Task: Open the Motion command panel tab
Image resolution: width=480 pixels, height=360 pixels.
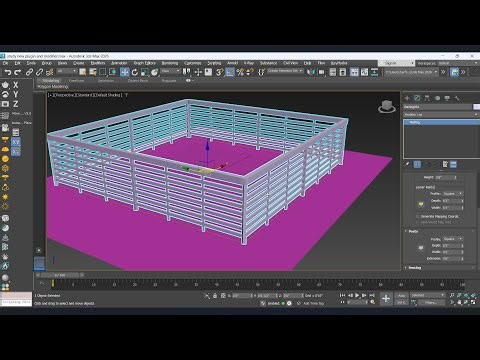Action: pyautogui.click(x=437, y=98)
